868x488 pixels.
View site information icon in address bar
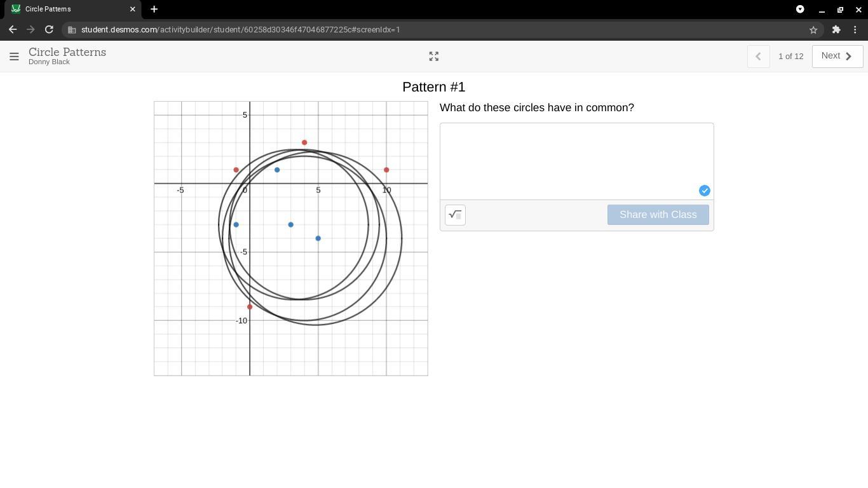(x=72, y=30)
